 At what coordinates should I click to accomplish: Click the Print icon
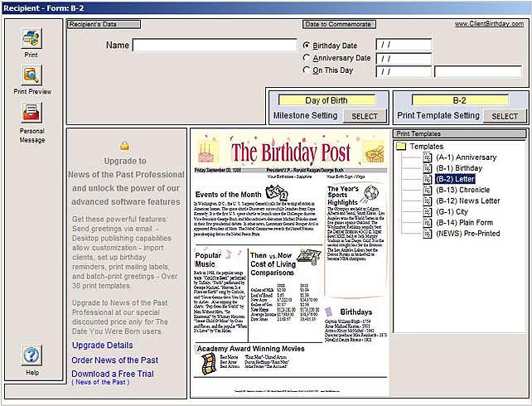click(x=31, y=38)
